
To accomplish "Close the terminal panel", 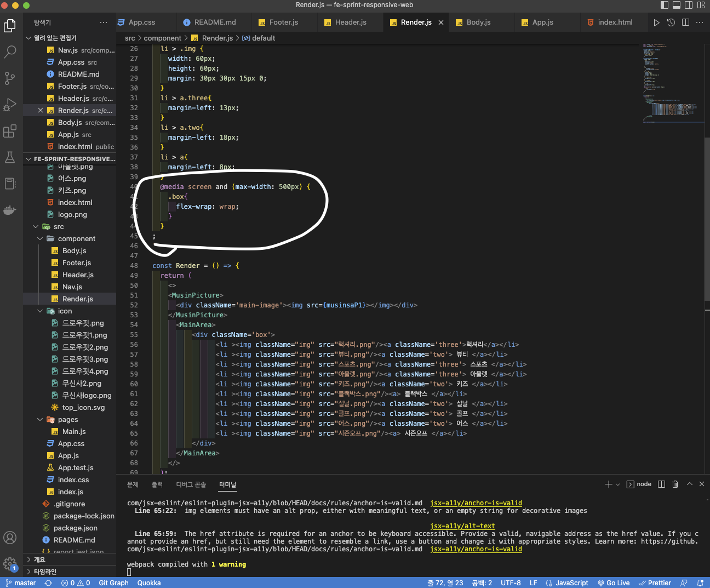I will coord(702,484).
